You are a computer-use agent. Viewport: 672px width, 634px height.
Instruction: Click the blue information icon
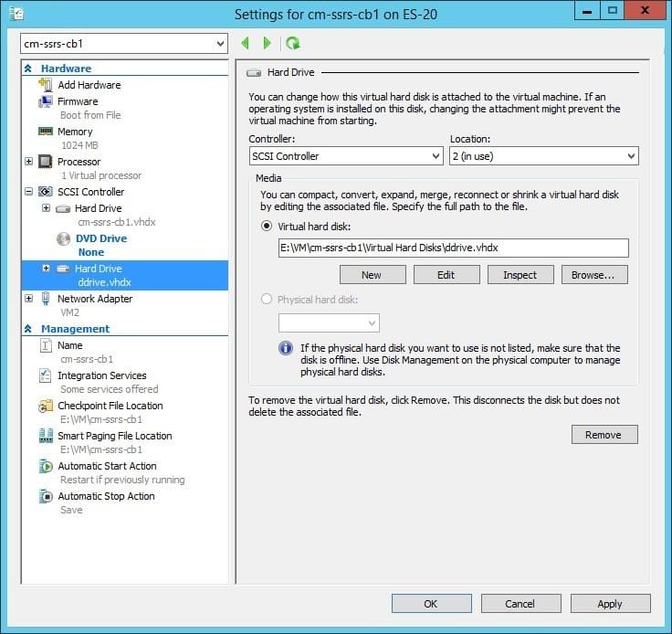point(286,348)
